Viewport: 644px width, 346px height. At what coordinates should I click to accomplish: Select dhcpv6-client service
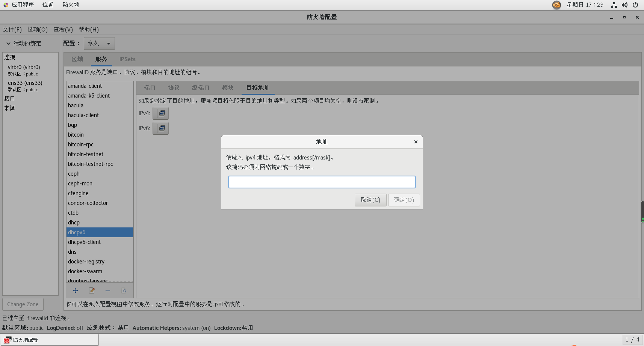pyautogui.click(x=100, y=242)
